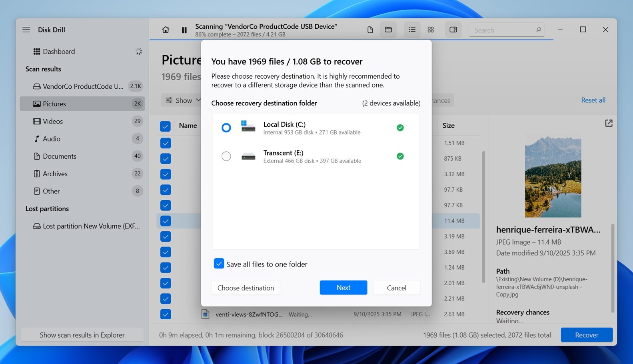Expand the Show filter dropdown

183,100
